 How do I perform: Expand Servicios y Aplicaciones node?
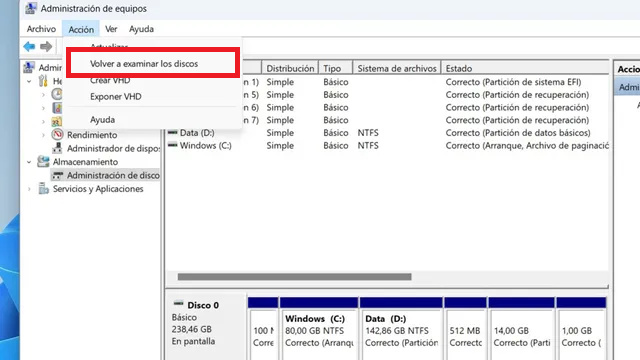pyautogui.click(x=29, y=189)
